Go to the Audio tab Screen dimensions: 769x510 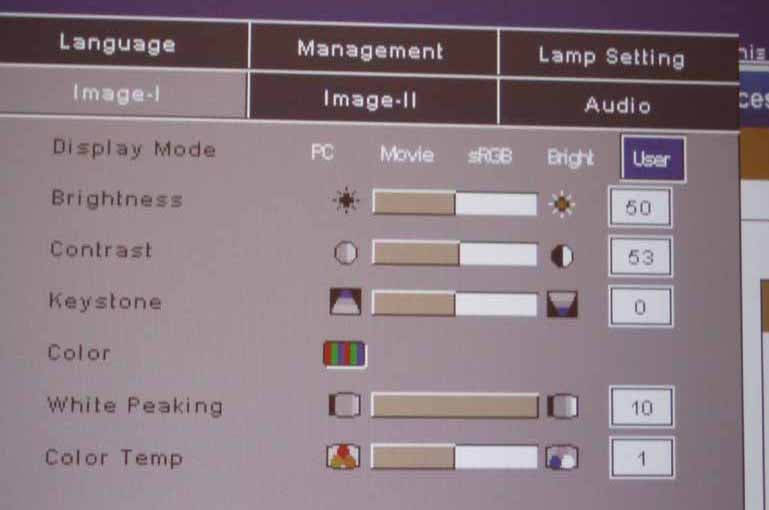click(x=619, y=104)
